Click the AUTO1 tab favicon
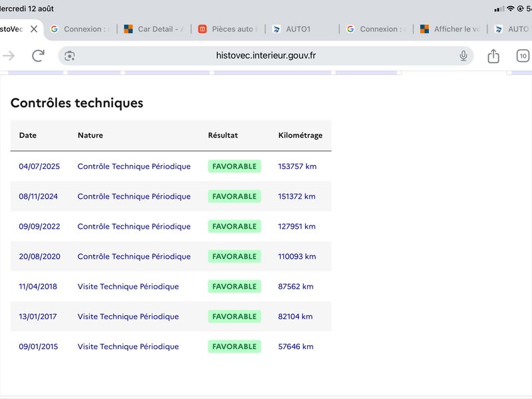This screenshot has height=399, width=532. [x=277, y=29]
